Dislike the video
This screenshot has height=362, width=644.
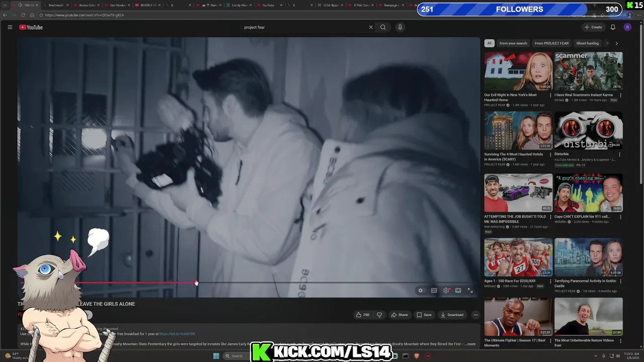379,315
